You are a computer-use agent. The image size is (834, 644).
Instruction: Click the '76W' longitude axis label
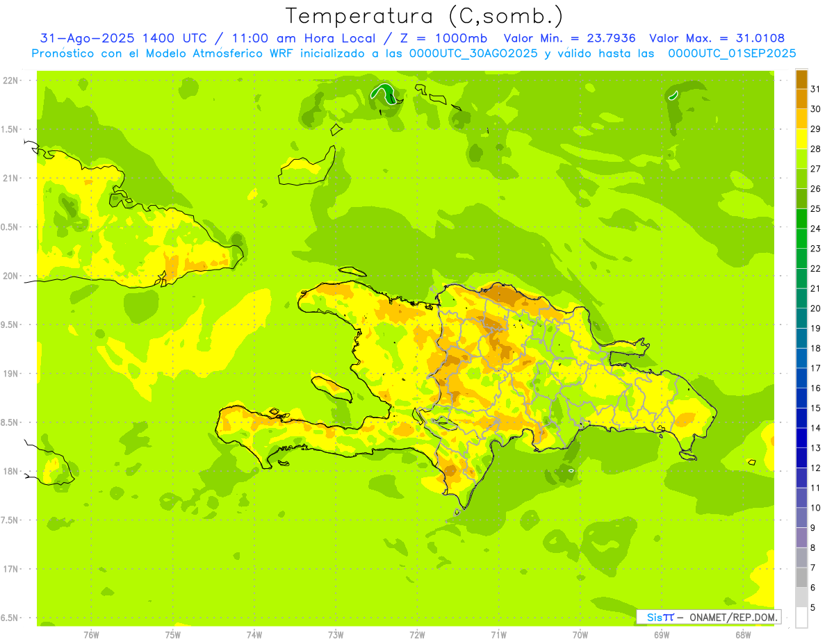pos(91,635)
